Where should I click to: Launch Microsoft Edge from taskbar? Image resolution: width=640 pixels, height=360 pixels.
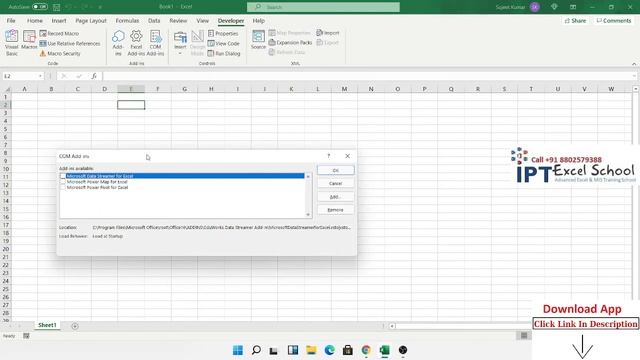click(329, 350)
